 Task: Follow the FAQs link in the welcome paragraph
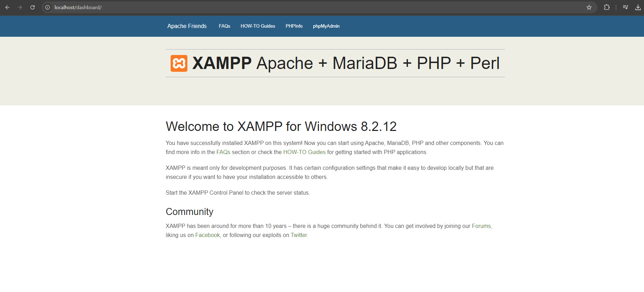pos(223,152)
